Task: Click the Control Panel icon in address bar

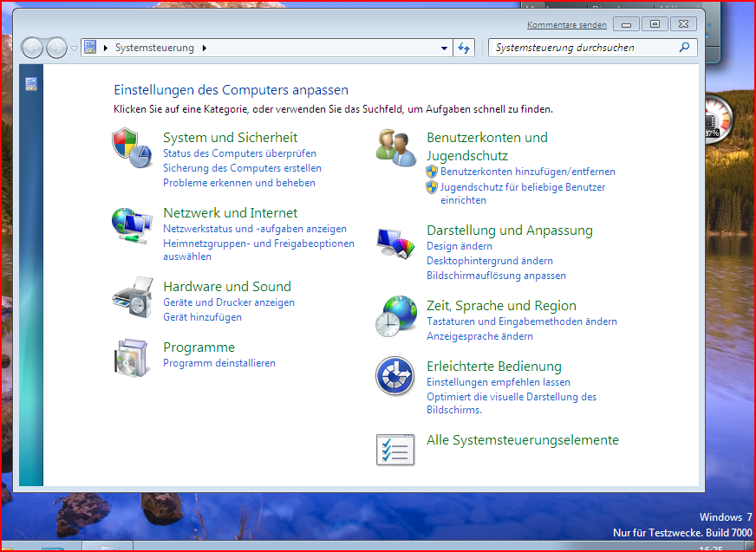Action: (x=90, y=48)
